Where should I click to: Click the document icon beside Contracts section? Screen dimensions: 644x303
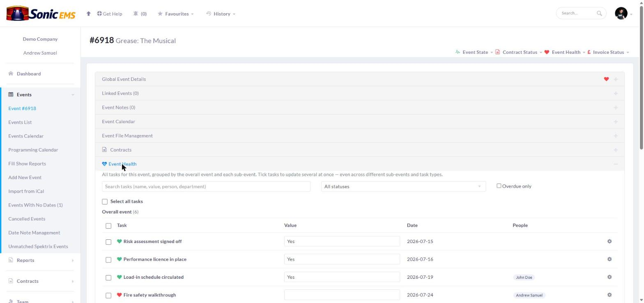tap(104, 150)
